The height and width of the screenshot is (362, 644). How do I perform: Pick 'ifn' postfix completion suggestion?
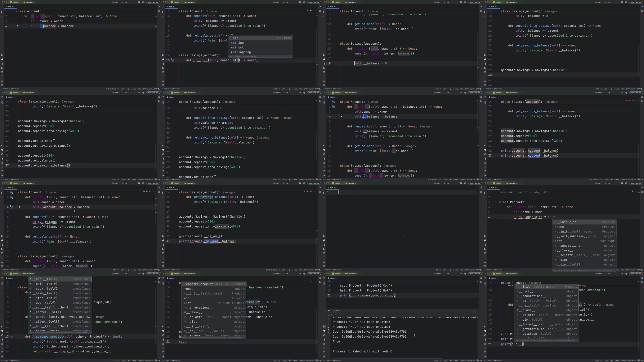click(214, 303)
